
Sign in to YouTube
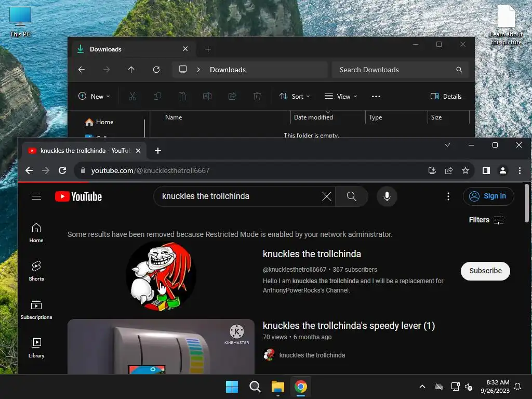click(x=488, y=196)
